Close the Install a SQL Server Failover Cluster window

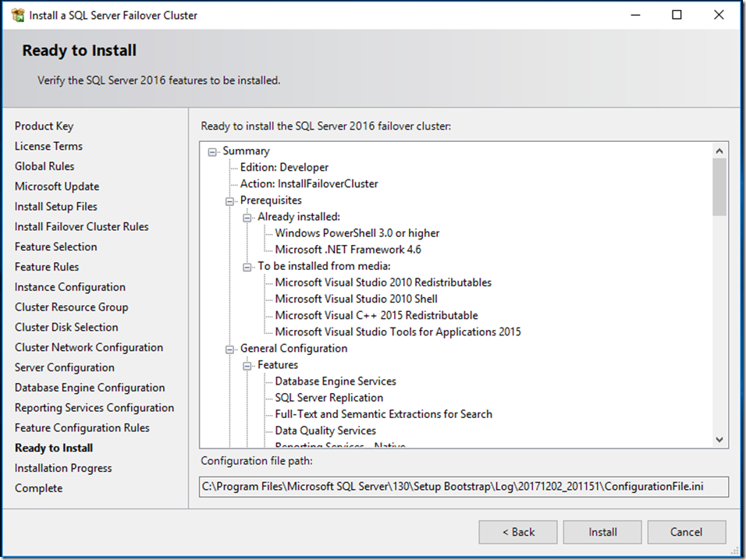tap(719, 16)
